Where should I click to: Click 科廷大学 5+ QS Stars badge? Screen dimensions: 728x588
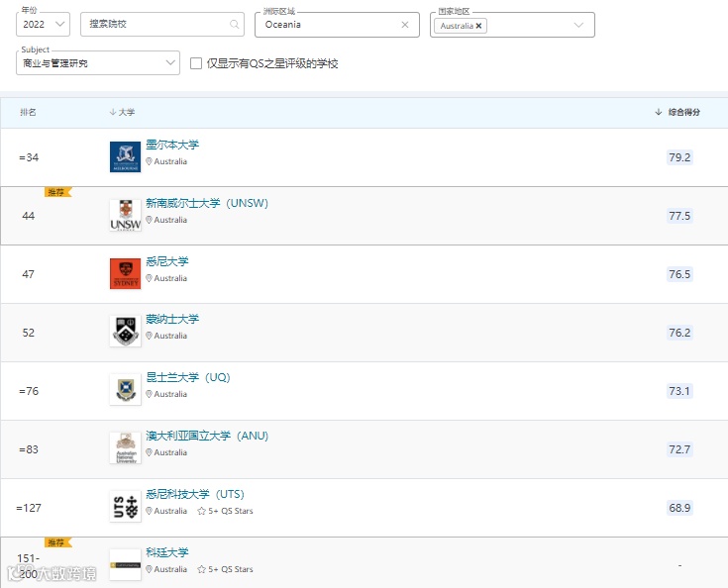(x=225, y=569)
